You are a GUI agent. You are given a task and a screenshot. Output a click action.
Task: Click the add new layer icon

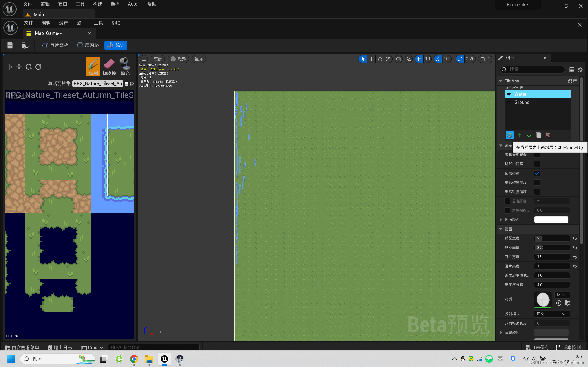click(509, 135)
